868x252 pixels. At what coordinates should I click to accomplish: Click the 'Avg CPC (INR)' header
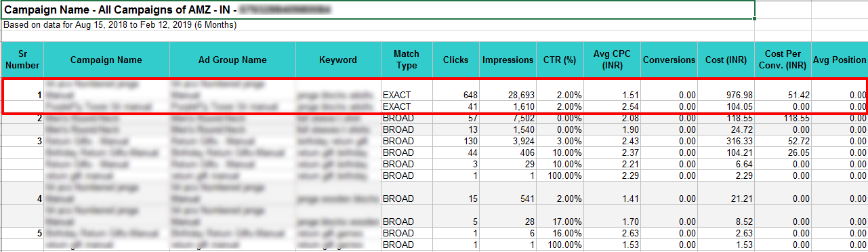coord(613,60)
